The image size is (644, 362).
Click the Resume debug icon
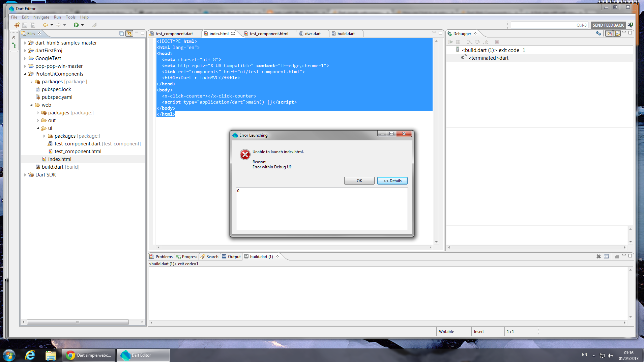point(450,42)
